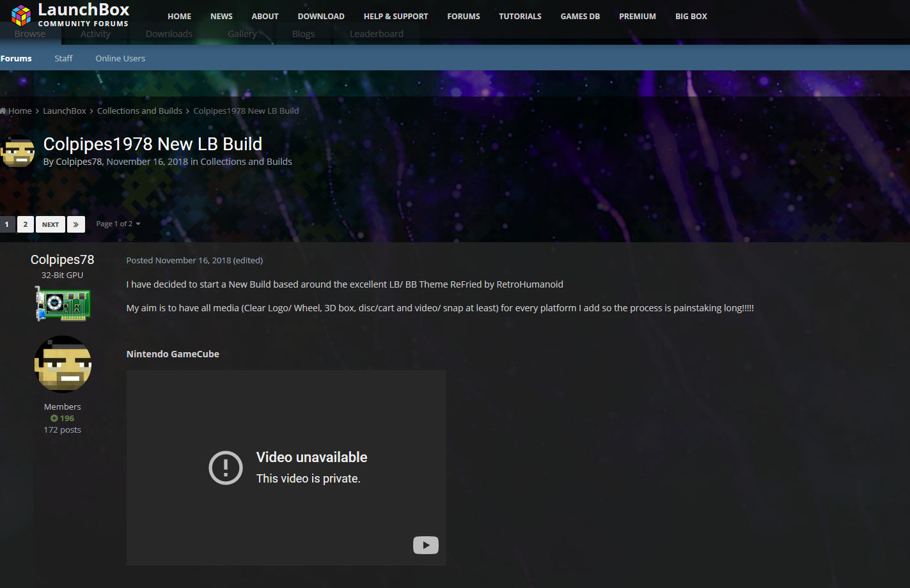
Task: Select the Leaderboard tab
Action: click(x=376, y=34)
